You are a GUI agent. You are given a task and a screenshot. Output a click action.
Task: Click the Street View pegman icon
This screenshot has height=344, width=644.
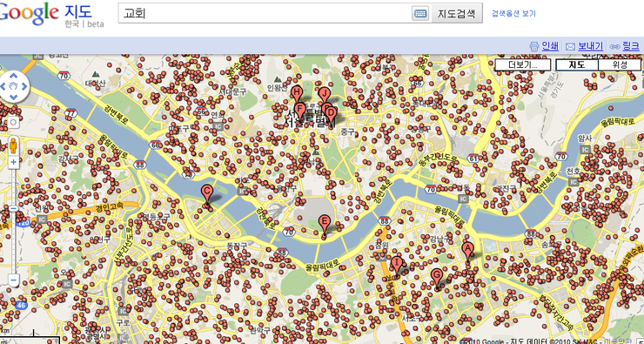(13, 145)
